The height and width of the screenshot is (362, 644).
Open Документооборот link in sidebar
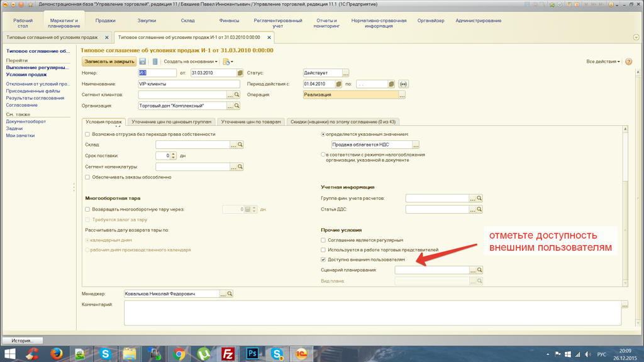click(x=26, y=121)
